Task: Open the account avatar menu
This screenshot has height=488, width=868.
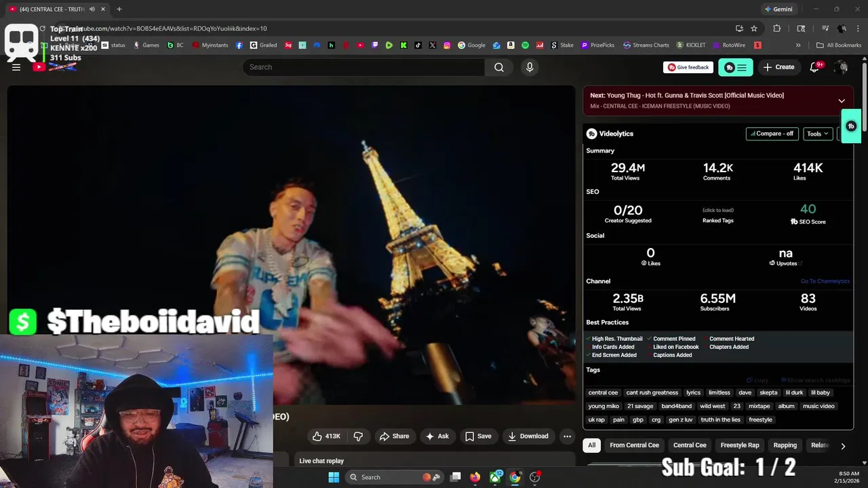Action: 842,67
